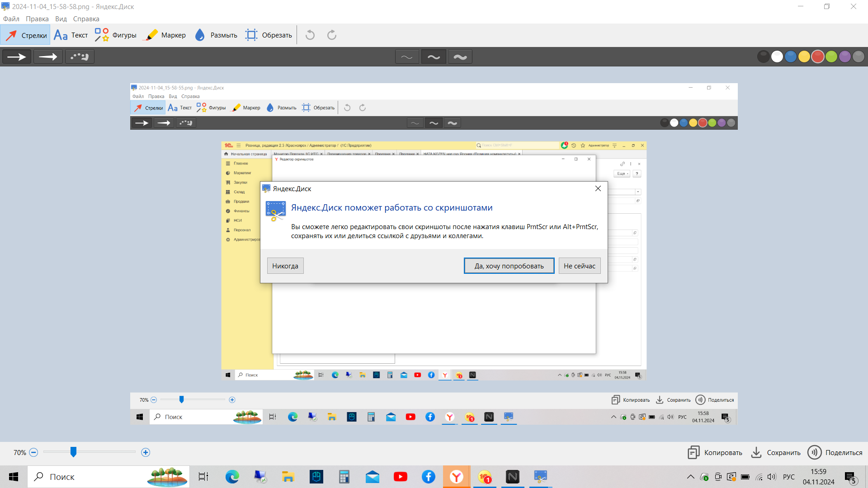
Task: Open the main taskbar notification center icon
Action: [850, 477]
